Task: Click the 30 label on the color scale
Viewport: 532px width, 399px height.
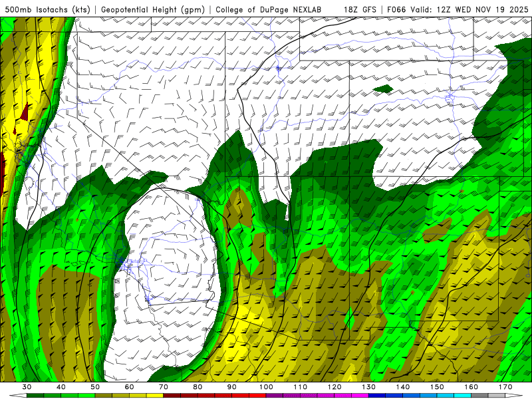Action: (x=27, y=387)
